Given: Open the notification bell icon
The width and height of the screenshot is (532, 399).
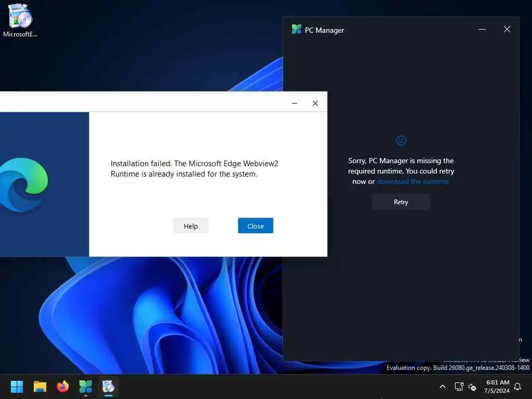Looking at the screenshot, I should pos(517,387).
